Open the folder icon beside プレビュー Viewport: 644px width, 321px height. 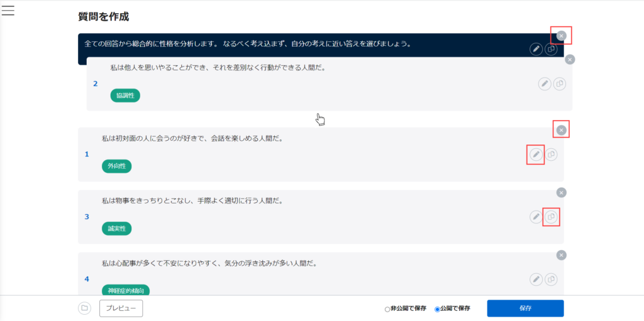84,308
